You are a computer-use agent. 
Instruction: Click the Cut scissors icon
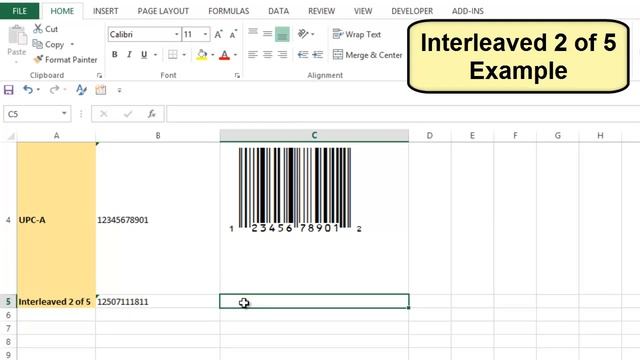click(x=38, y=29)
